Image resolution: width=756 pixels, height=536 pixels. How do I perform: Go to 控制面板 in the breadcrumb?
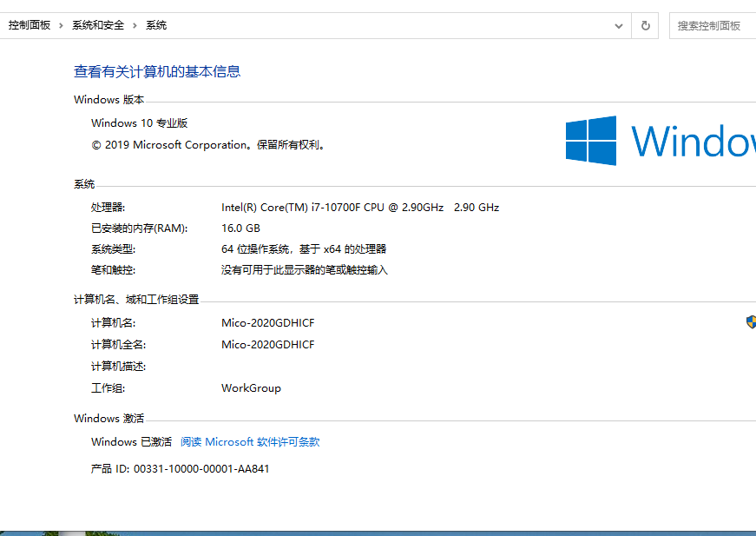30,25
